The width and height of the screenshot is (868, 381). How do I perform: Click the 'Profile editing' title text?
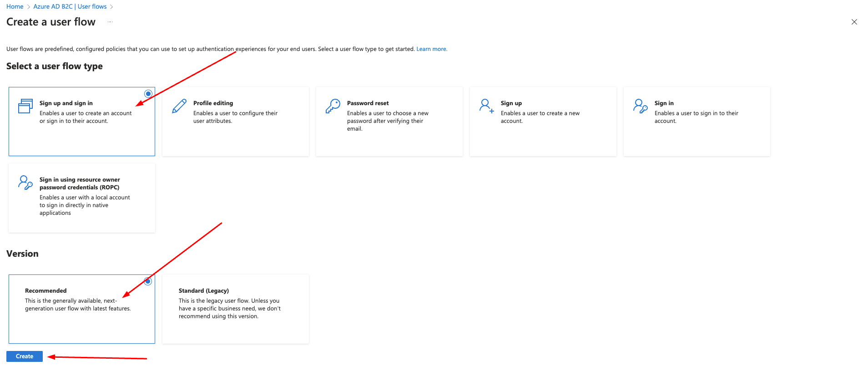point(213,103)
